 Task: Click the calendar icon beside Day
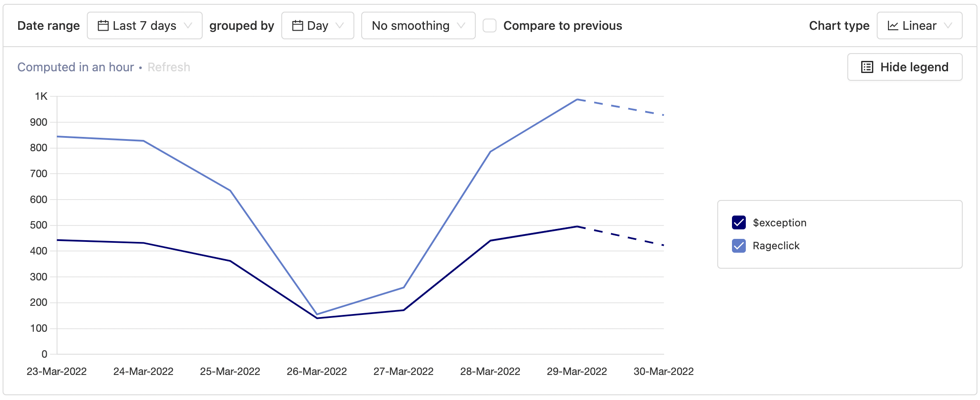pyautogui.click(x=297, y=26)
